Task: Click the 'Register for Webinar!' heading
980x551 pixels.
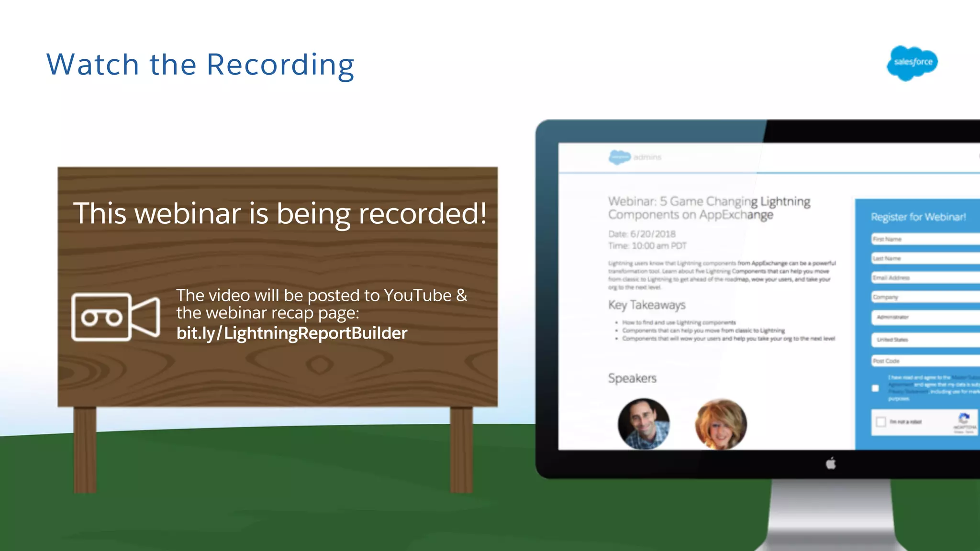Action: pyautogui.click(x=918, y=217)
